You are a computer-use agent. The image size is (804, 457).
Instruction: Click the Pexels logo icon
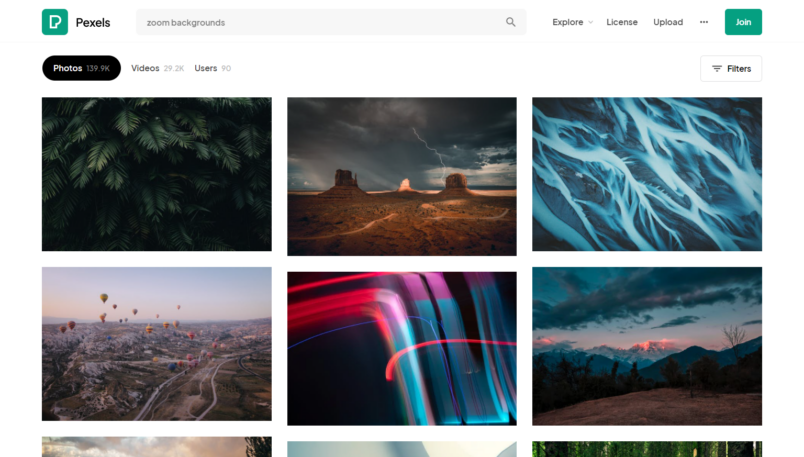click(55, 22)
